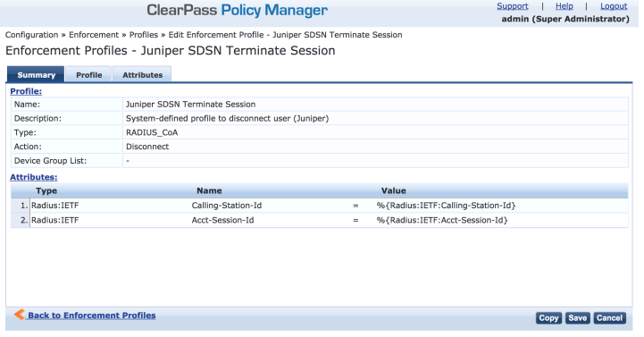The height and width of the screenshot is (337, 644).
Task: Click the orange back arrow icon
Action: [x=20, y=315]
